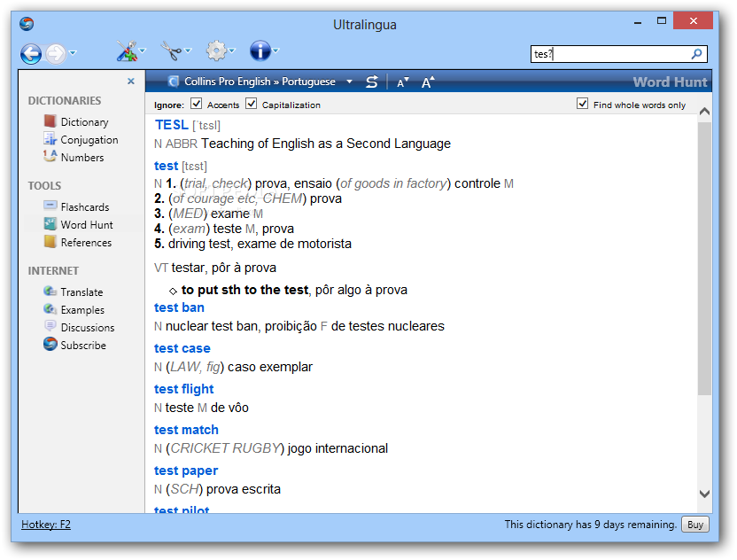The height and width of the screenshot is (560, 737).
Task: Click the Flashcards card icon
Action: coord(50,206)
